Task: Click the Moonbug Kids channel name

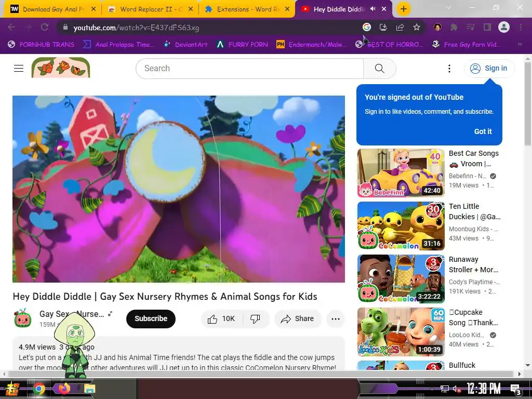Action: point(473,229)
